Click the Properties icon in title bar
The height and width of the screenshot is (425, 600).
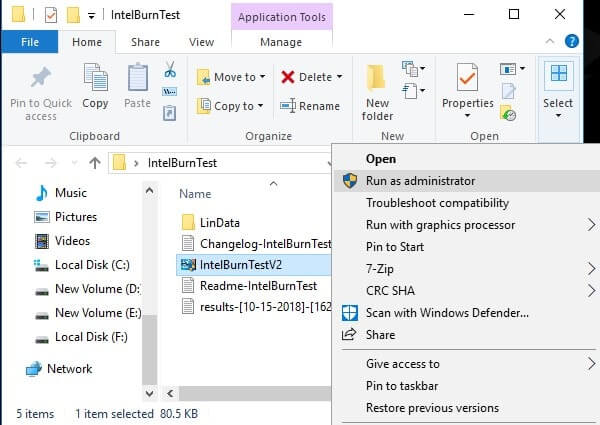[x=51, y=15]
